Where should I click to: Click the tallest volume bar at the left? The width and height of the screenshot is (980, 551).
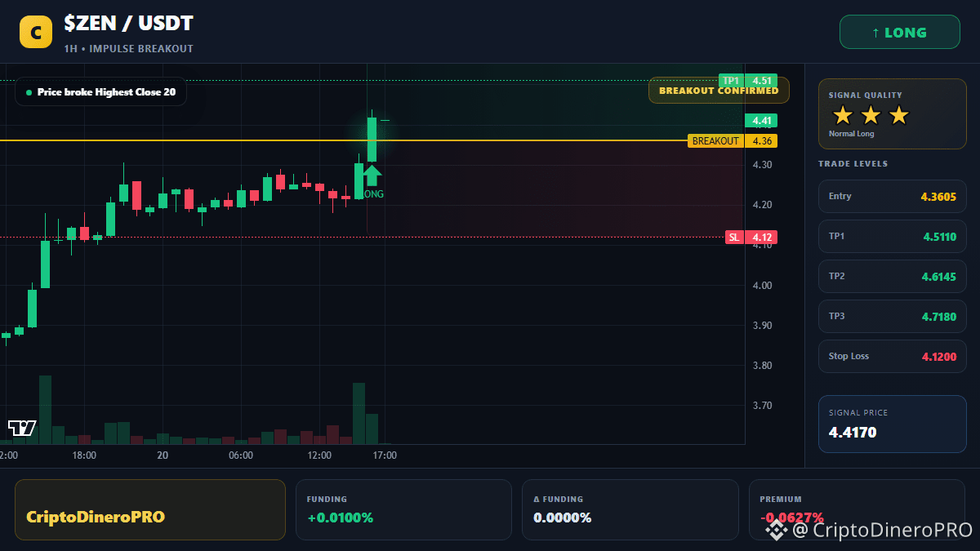pyautogui.click(x=45, y=410)
